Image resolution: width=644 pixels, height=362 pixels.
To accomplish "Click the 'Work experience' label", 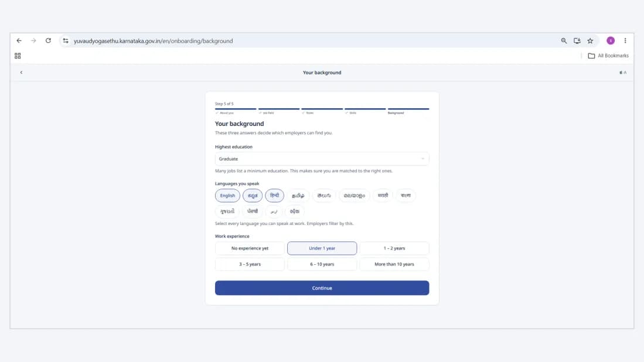I will (x=232, y=237).
